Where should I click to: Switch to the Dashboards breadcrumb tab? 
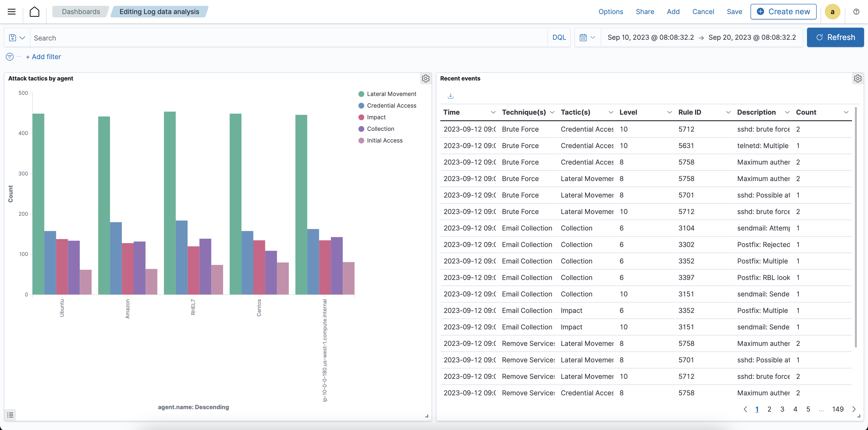[81, 11]
